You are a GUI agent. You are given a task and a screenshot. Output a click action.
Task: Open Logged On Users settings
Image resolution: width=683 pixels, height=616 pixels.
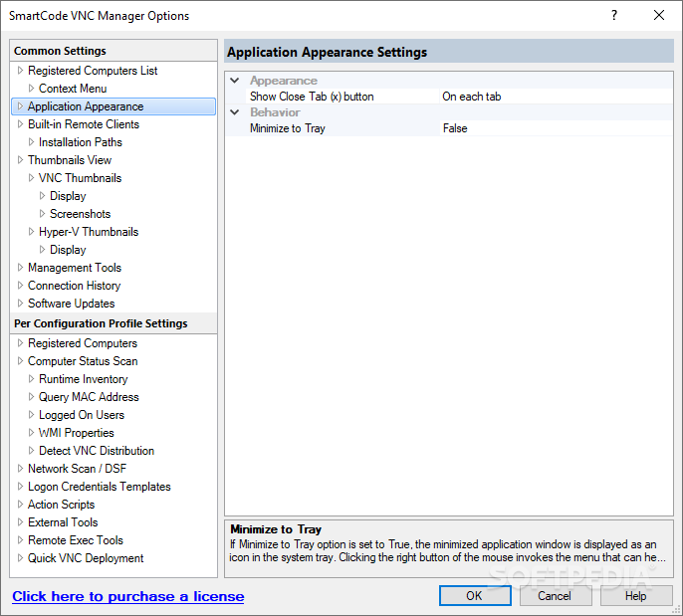click(82, 415)
